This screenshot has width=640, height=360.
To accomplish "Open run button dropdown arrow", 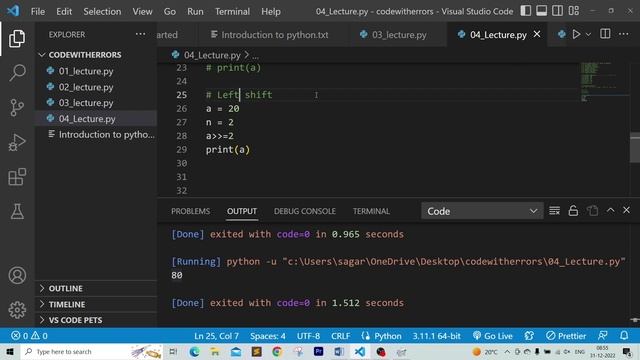I will click(588, 34).
